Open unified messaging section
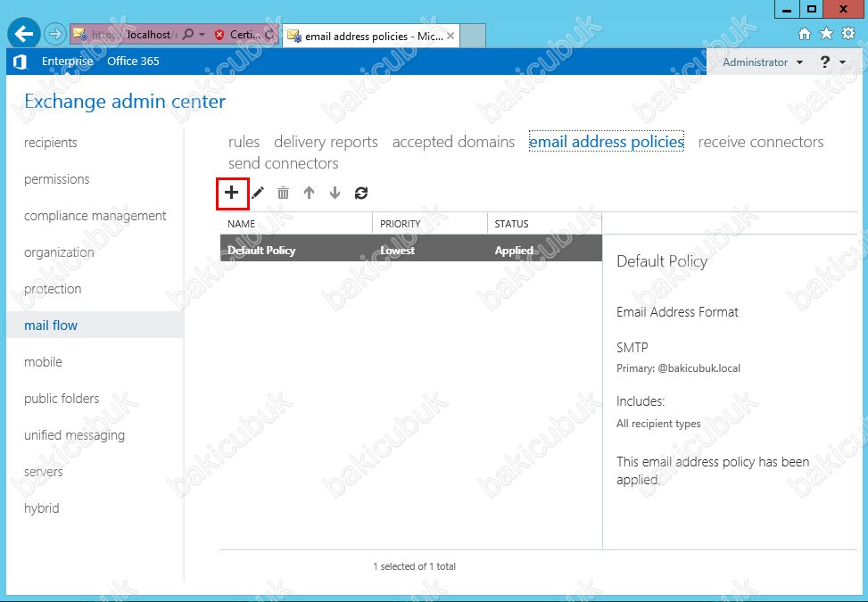868x602 pixels. [74, 435]
